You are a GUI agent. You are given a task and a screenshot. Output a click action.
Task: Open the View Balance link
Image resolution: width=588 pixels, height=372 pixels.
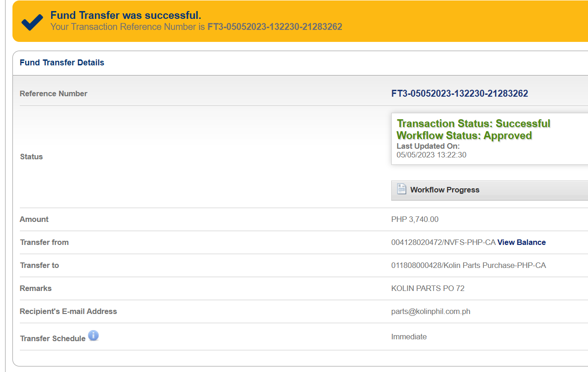coord(521,242)
